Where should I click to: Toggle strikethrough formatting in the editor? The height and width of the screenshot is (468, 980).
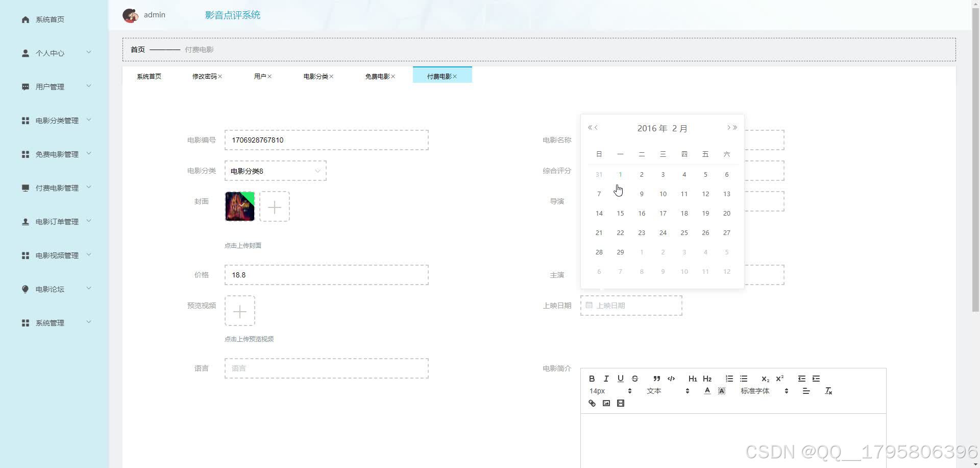tap(634, 379)
